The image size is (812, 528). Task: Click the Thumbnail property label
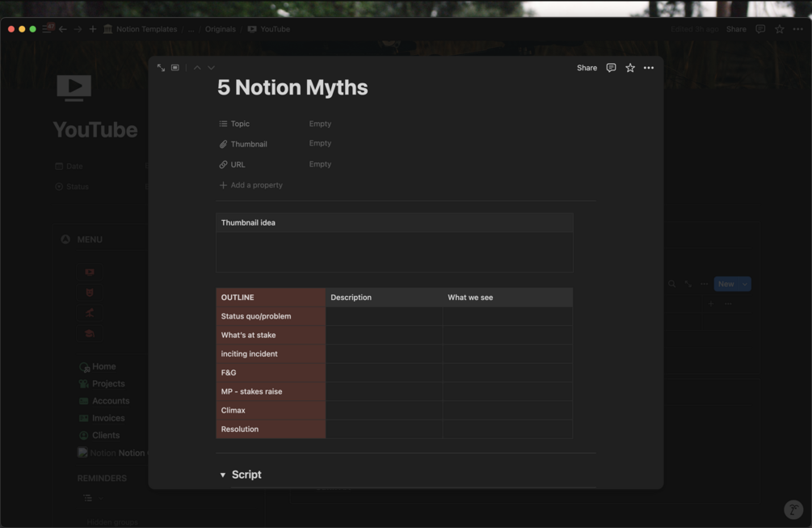tap(243, 144)
